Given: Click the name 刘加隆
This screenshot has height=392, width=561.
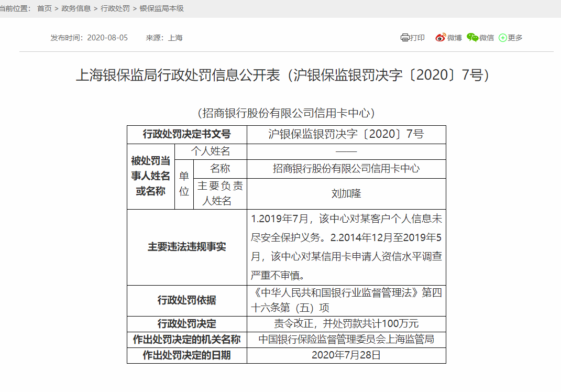Looking at the screenshot, I should click(346, 194).
